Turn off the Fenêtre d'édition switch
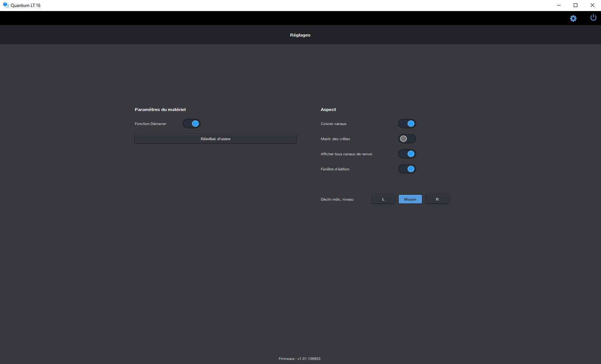The image size is (601, 364). (407, 169)
